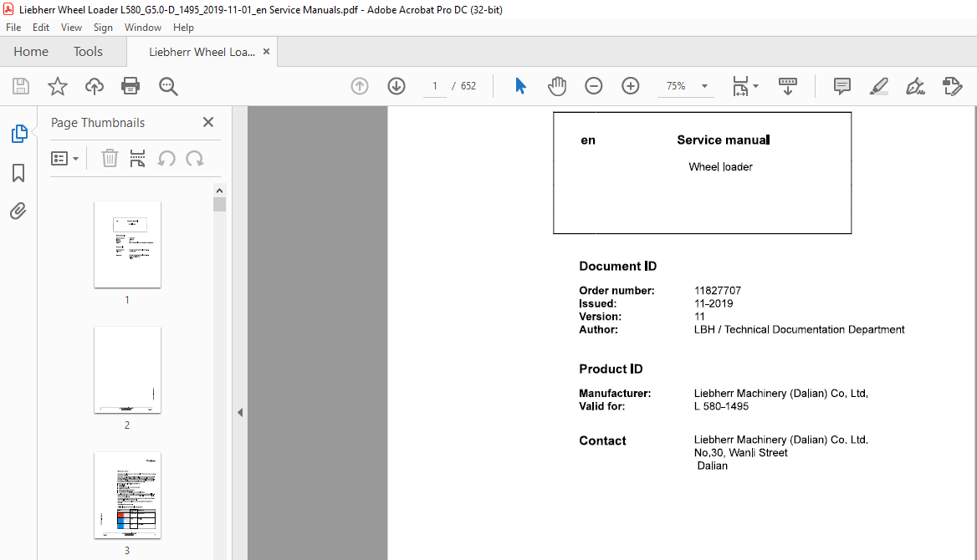Zoom in with the plus icon

(x=631, y=86)
